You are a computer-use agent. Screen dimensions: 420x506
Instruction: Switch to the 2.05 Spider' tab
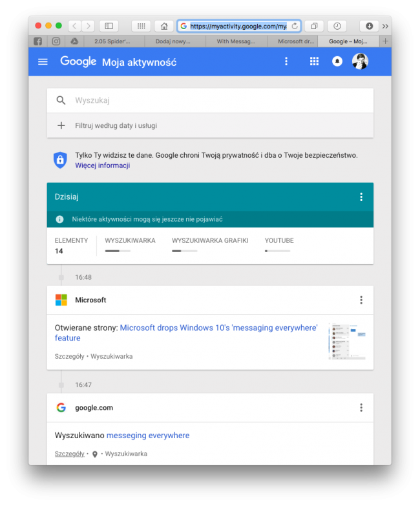114,41
